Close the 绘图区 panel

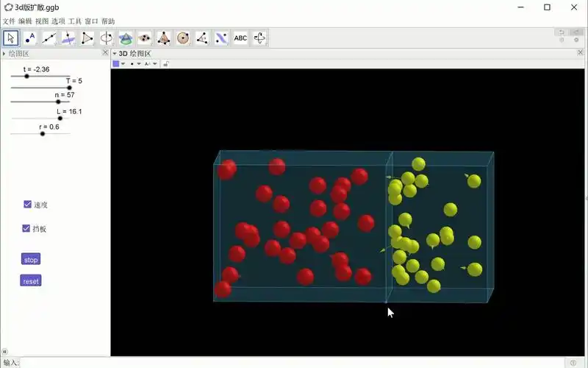[105, 53]
